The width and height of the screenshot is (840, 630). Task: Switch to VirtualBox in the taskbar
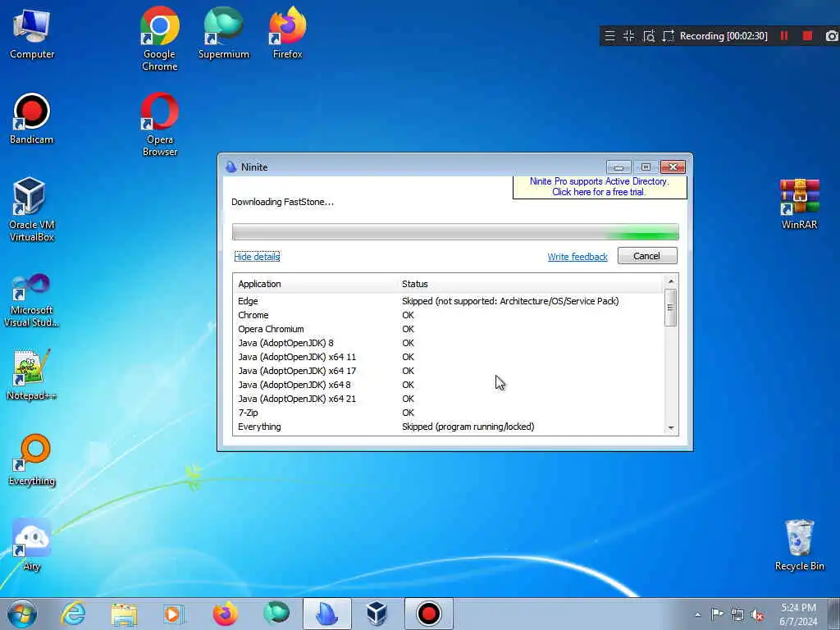point(377,614)
